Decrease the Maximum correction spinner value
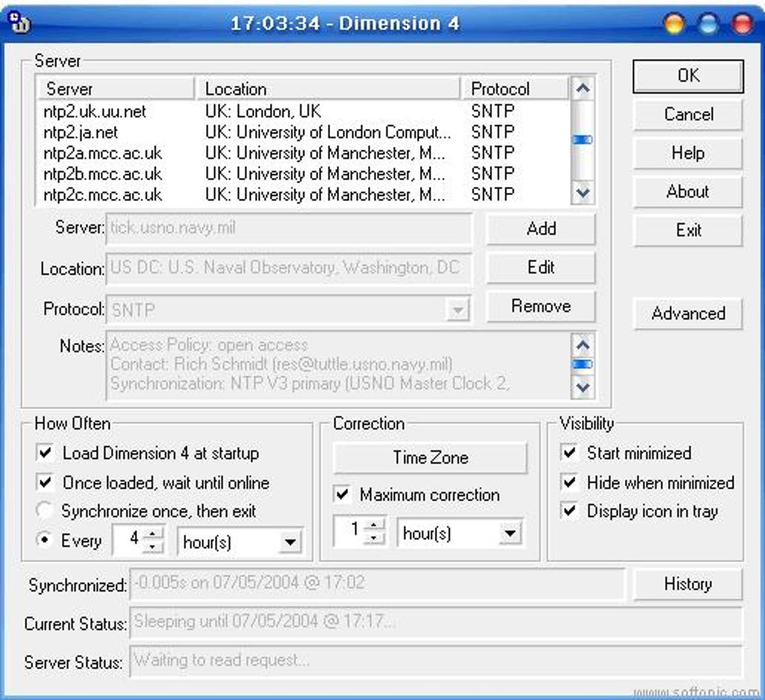 click(373, 538)
